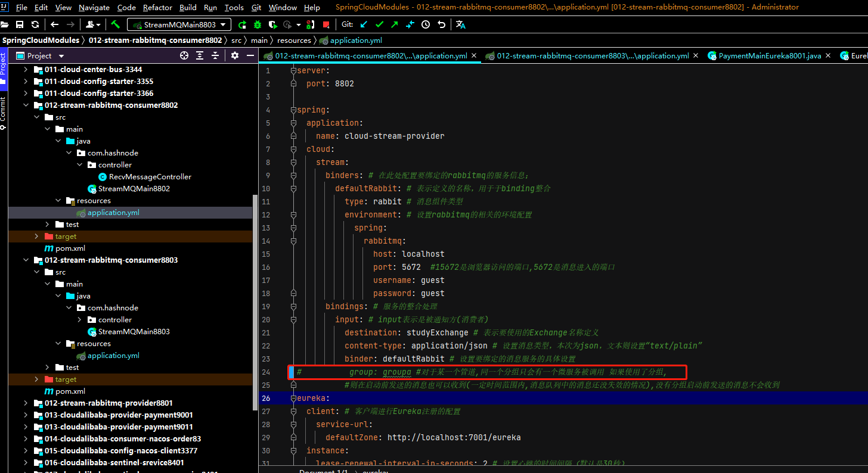
Task: Open Project panel gear settings
Action: 235,55
